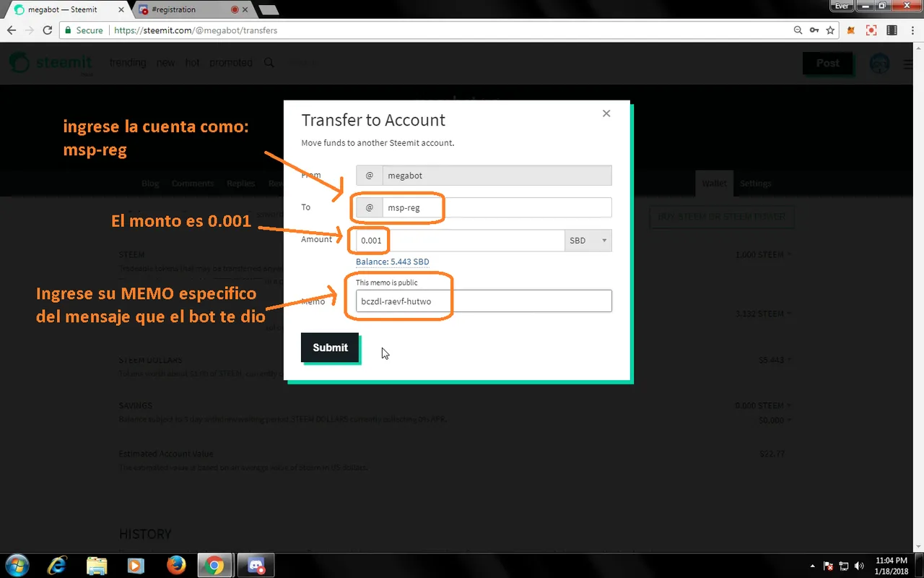Screen dimensions: 924x578
Task: Show hidden system tray icons
Action: pyautogui.click(x=814, y=566)
